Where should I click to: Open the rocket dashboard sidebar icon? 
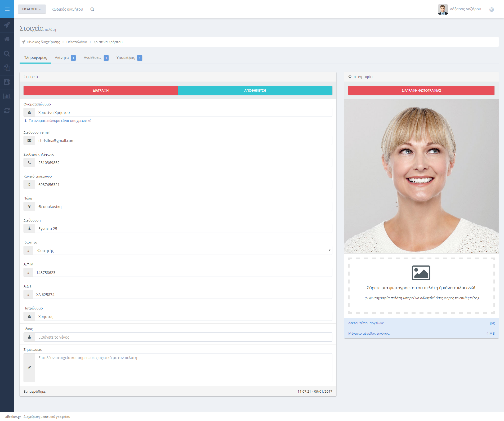click(x=7, y=25)
